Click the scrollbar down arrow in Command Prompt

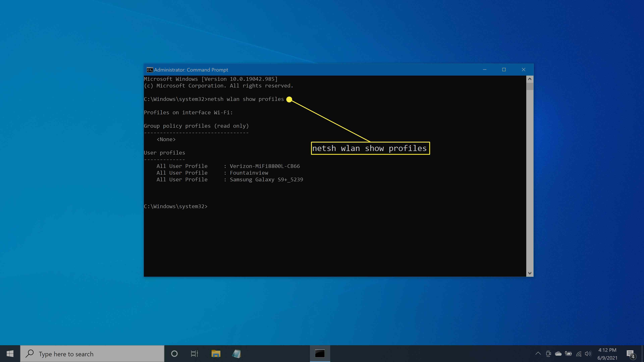[x=529, y=273]
